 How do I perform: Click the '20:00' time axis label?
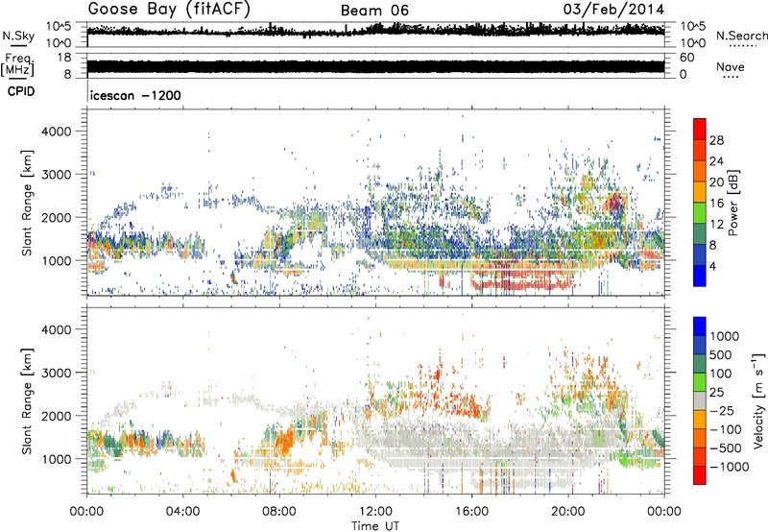(x=567, y=512)
